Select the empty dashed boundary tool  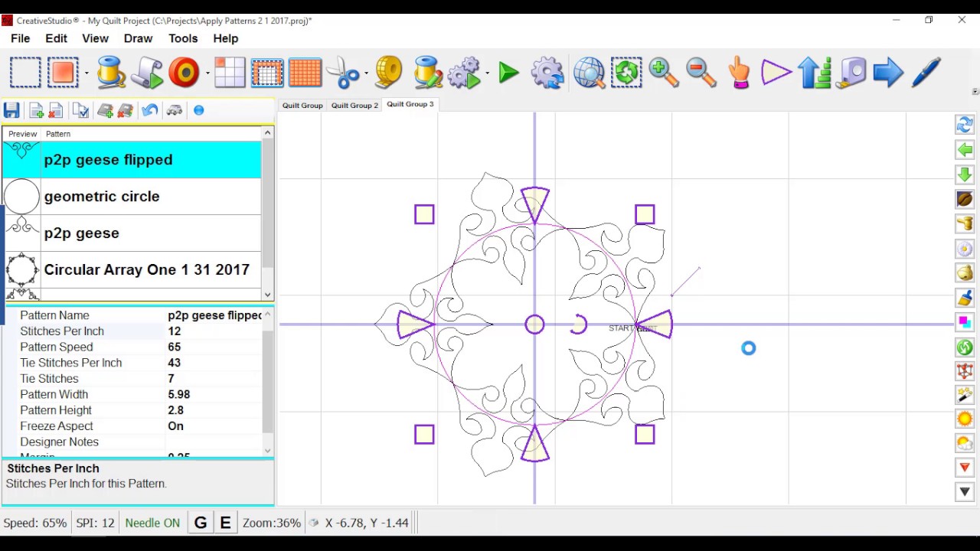coord(25,73)
